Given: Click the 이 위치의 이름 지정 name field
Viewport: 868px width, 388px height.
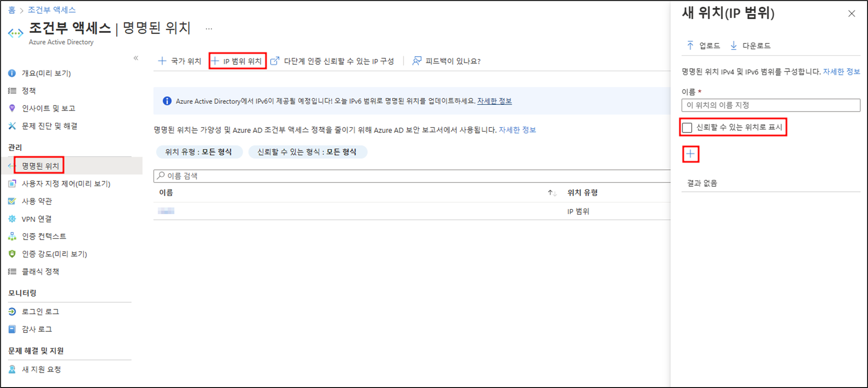Looking at the screenshot, I should click(770, 105).
